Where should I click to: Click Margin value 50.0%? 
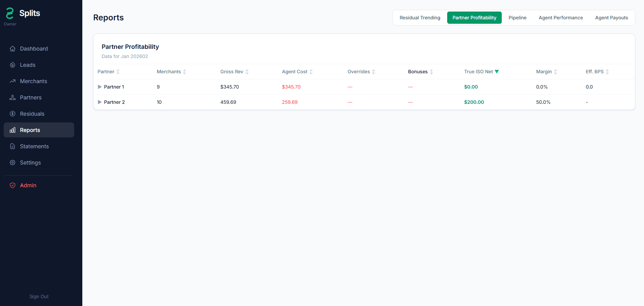(543, 102)
